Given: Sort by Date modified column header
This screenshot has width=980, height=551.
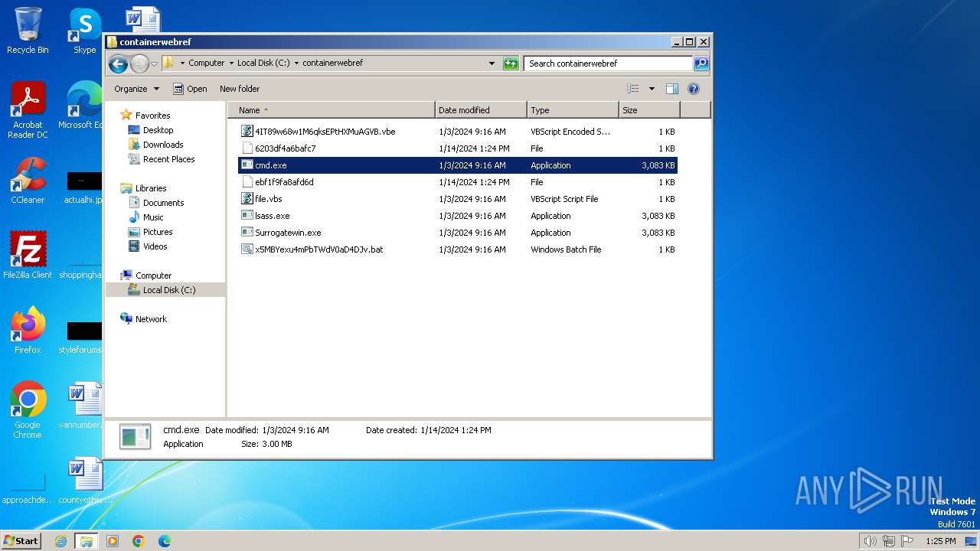Looking at the screenshot, I should [x=481, y=110].
